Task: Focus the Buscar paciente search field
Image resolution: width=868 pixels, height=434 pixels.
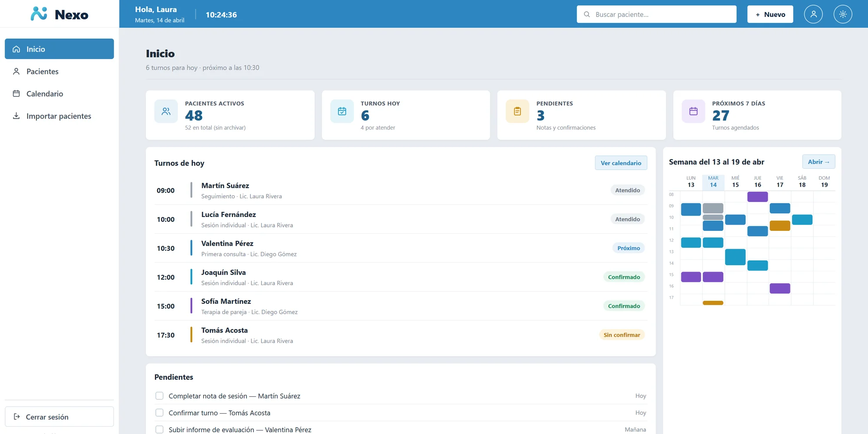Action: [x=657, y=14]
